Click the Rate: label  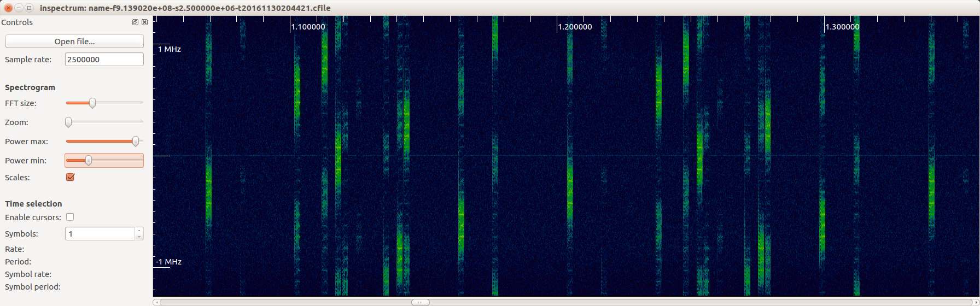(15, 249)
